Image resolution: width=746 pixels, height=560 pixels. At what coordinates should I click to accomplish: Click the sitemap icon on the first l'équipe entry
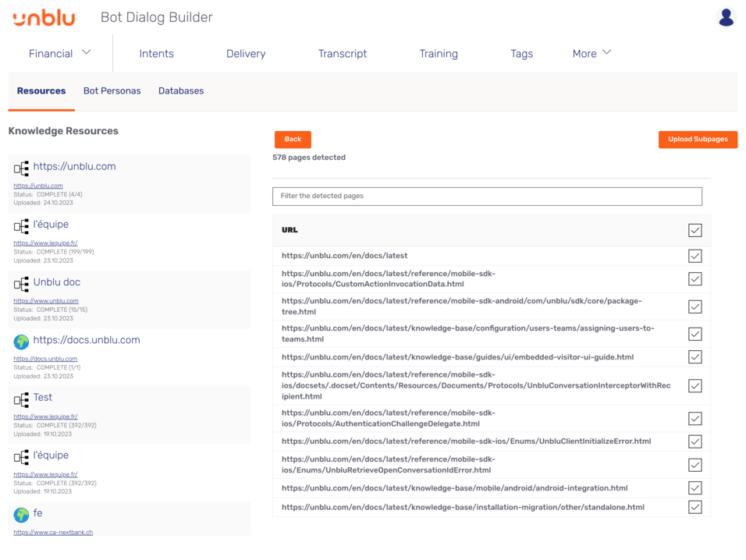click(x=21, y=225)
